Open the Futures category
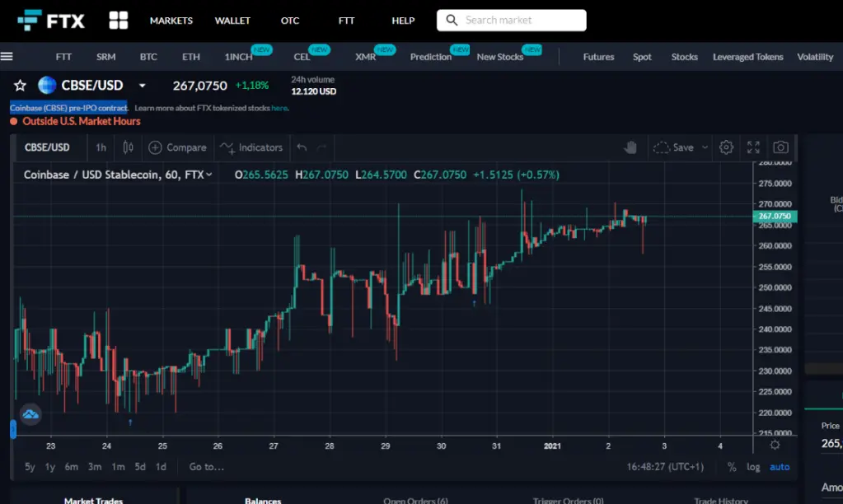Viewport: 843px width, 504px height. (598, 57)
